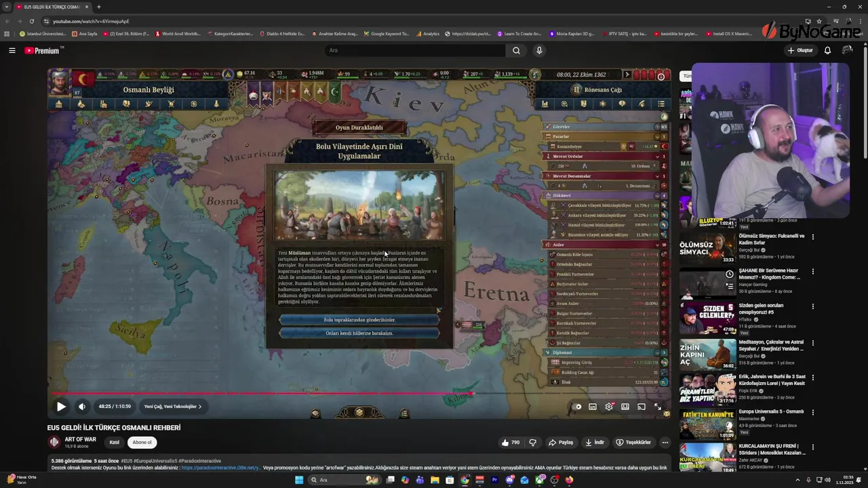This screenshot has height=488, width=868.
Task: Dislike the video
Action: click(532, 443)
